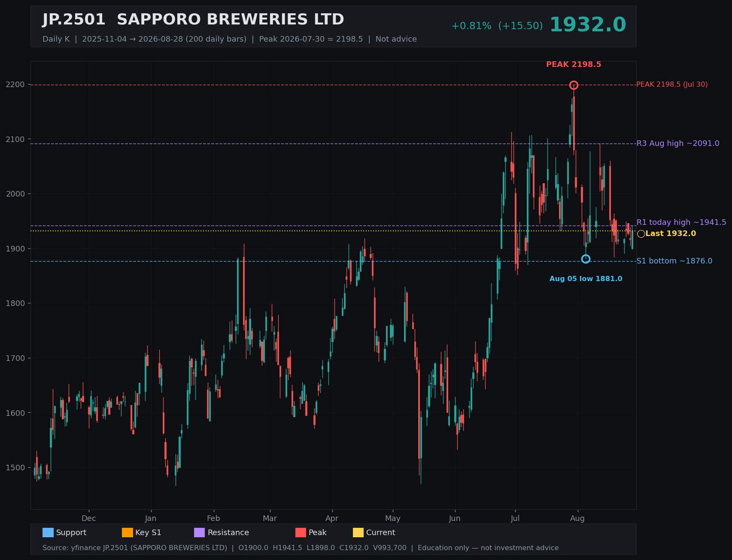732x560 pixels.
Task: Click the purple Resistance legend swatch
Action: (200, 533)
